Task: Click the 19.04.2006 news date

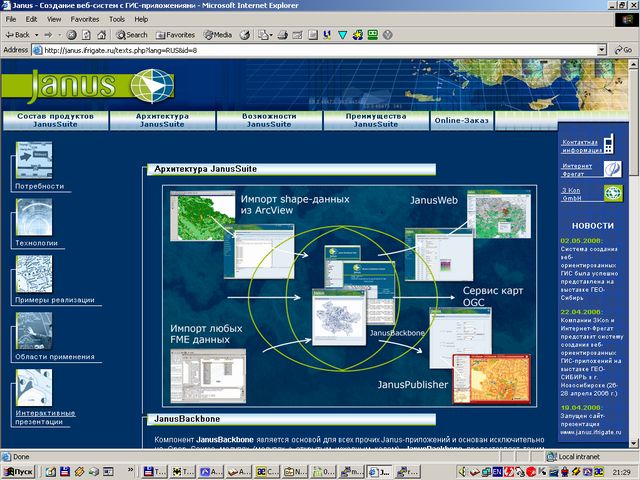Action: pos(581,408)
